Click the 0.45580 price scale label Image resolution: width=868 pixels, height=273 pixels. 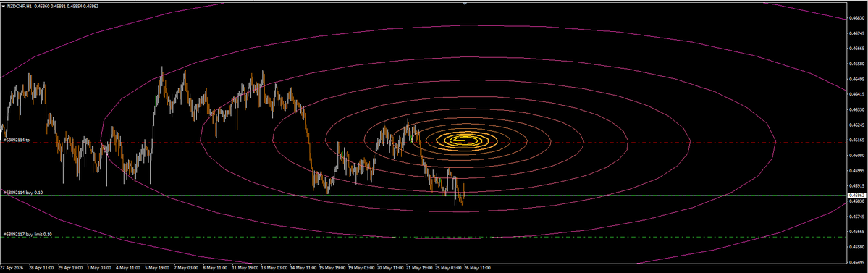coord(857,248)
